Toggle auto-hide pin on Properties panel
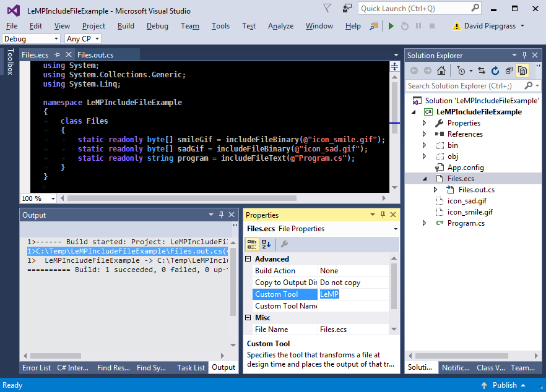 (383, 215)
